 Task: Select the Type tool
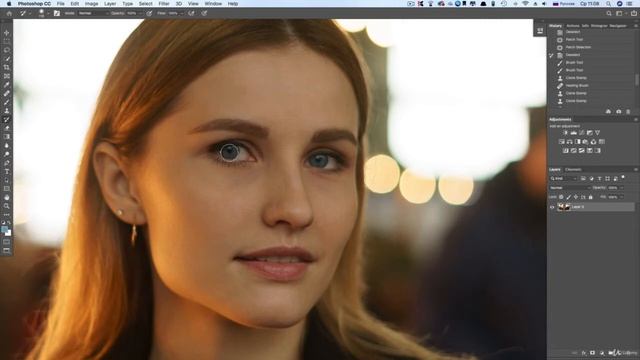[7, 171]
